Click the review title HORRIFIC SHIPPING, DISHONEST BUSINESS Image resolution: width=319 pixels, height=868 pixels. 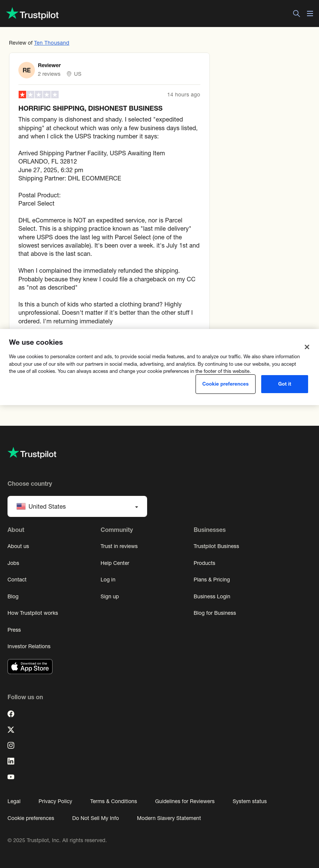[x=90, y=108]
